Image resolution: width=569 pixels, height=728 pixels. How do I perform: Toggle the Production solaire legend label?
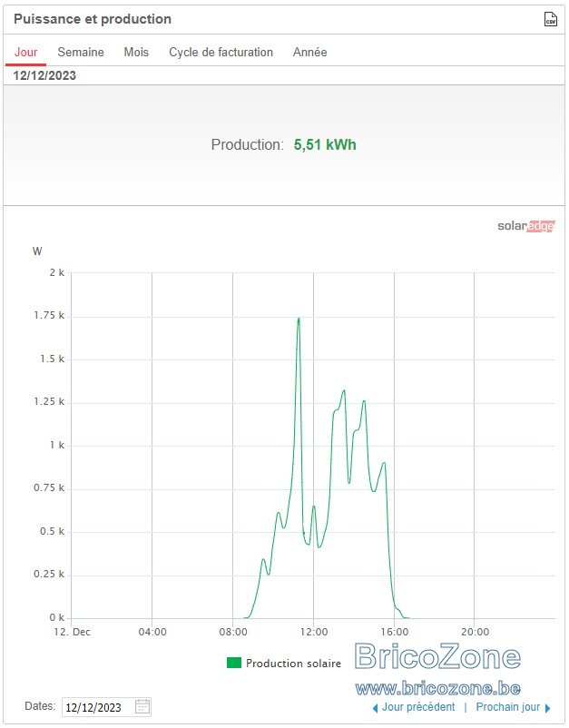pos(293,663)
